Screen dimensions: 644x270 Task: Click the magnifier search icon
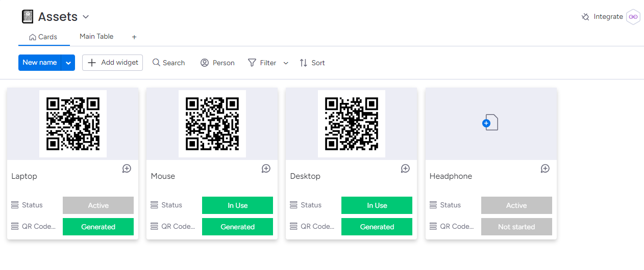156,63
